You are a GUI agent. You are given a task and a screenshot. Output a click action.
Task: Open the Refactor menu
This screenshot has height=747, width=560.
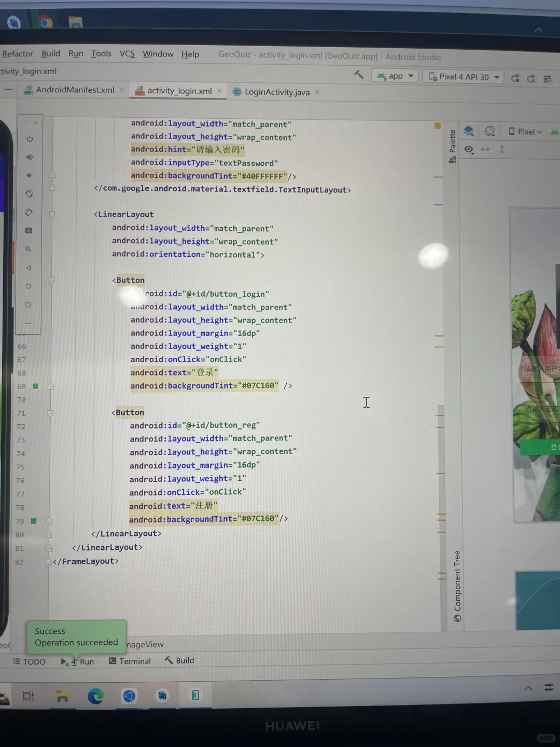coord(17,54)
